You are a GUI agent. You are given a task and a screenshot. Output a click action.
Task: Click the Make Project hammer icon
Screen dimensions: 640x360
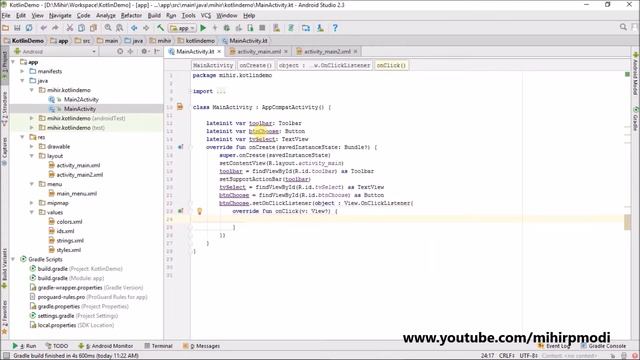[160, 28]
